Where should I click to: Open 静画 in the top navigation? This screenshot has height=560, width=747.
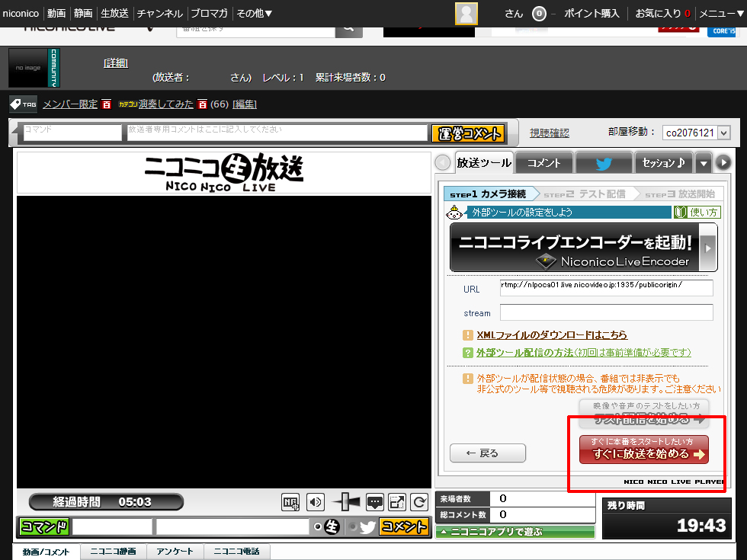[83, 14]
